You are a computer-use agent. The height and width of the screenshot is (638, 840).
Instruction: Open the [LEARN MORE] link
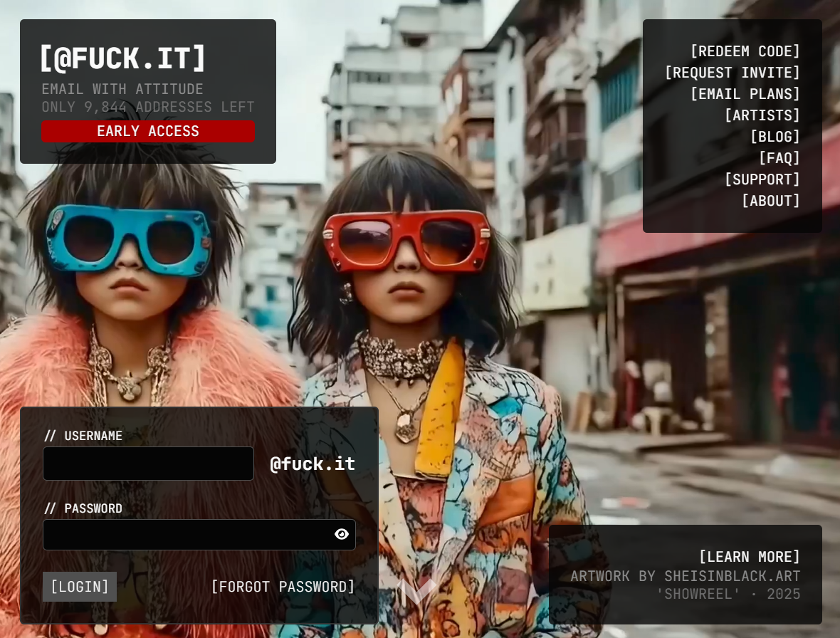(x=749, y=557)
